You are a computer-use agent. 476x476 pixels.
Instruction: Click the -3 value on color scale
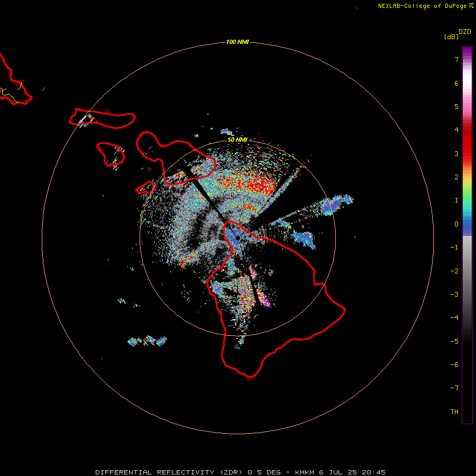454,294
